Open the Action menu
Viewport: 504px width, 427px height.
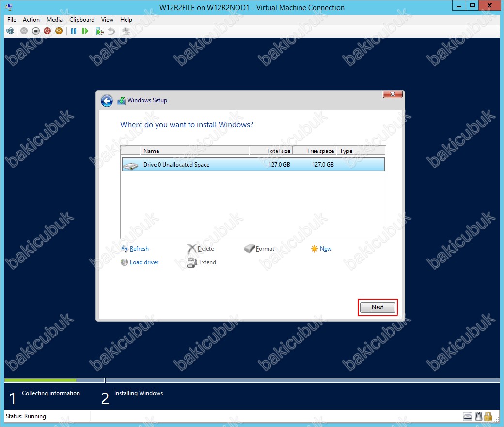click(x=31, y=19)
